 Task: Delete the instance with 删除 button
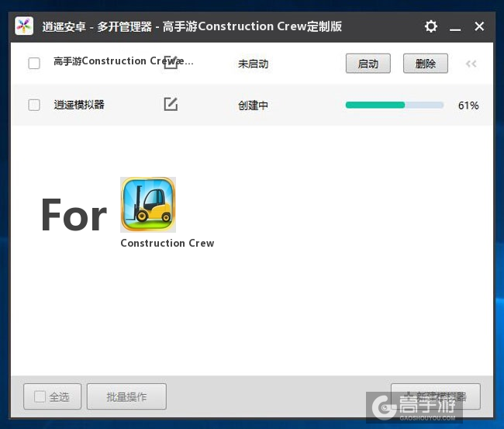426,64
